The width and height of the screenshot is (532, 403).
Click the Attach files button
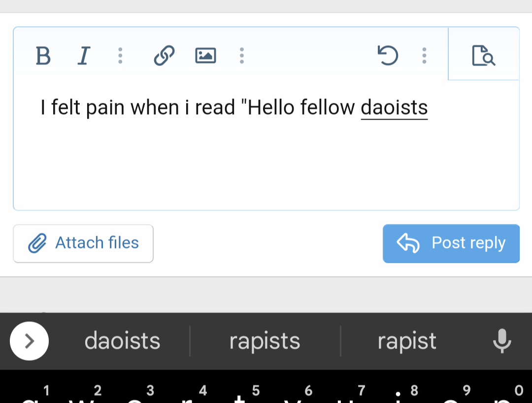(x=83, y=243)
